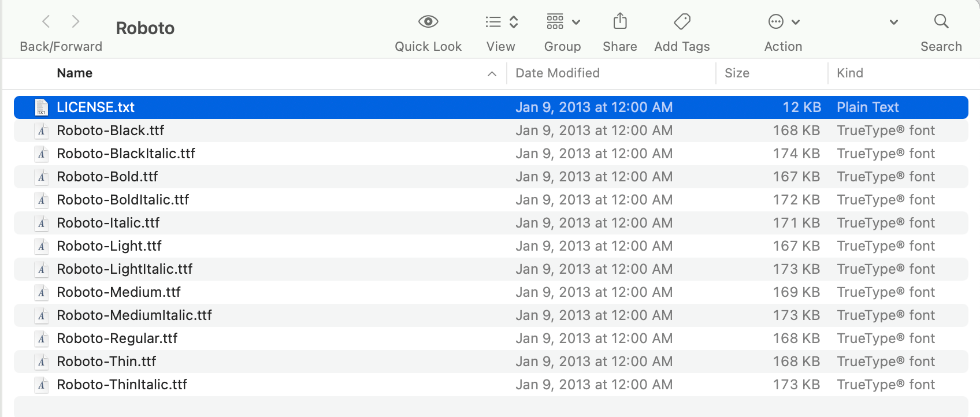Sort by Kind column header
The height and width of the screenshot is (417, 980).
coord(849,73)
